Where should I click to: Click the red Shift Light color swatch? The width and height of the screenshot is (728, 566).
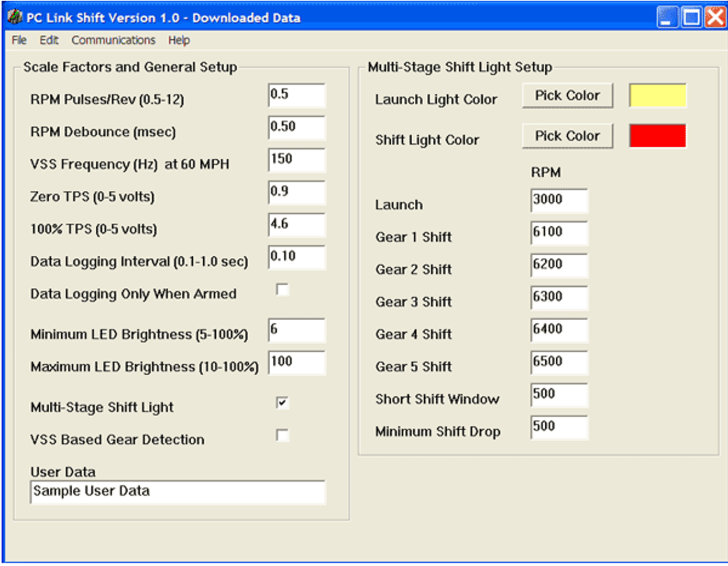pyautogui.click(x=657, y=136)
